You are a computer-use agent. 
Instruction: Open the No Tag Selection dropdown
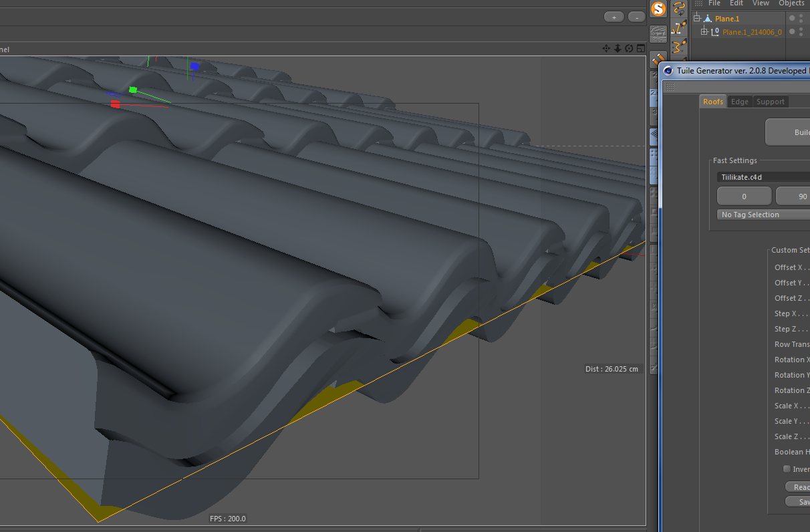[763, 215]
